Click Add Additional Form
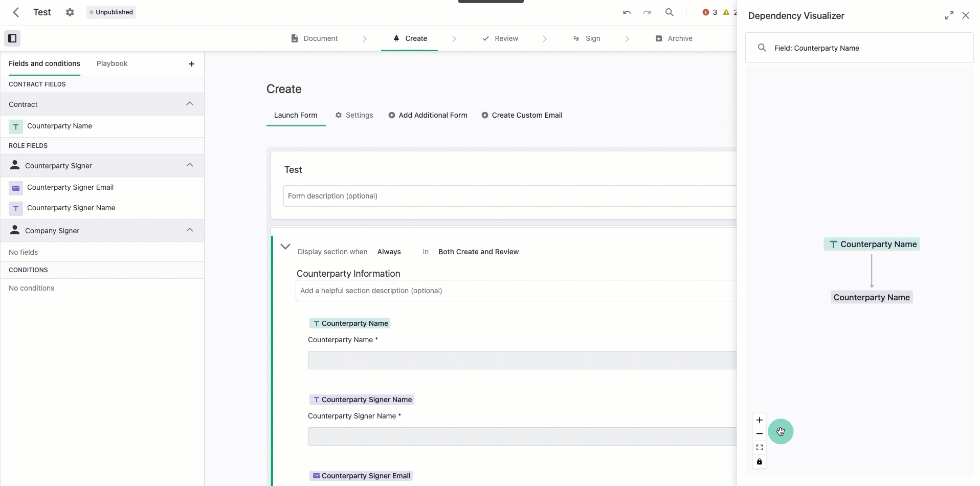The image size is (980, 486). coord(428,115)
